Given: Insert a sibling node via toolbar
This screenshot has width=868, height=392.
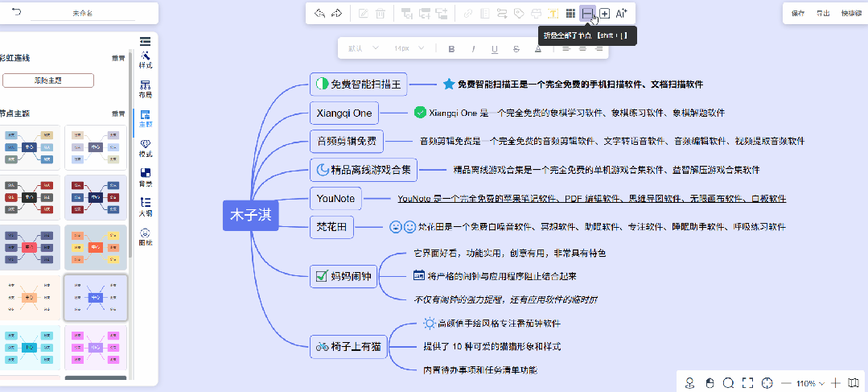Looking at the screenshot, I should [x=425, y=14].
